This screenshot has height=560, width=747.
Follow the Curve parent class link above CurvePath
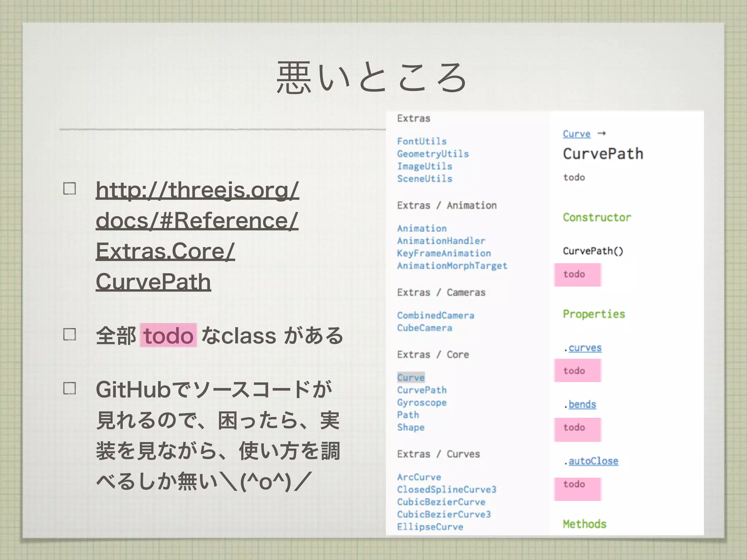tap(576, 134)
